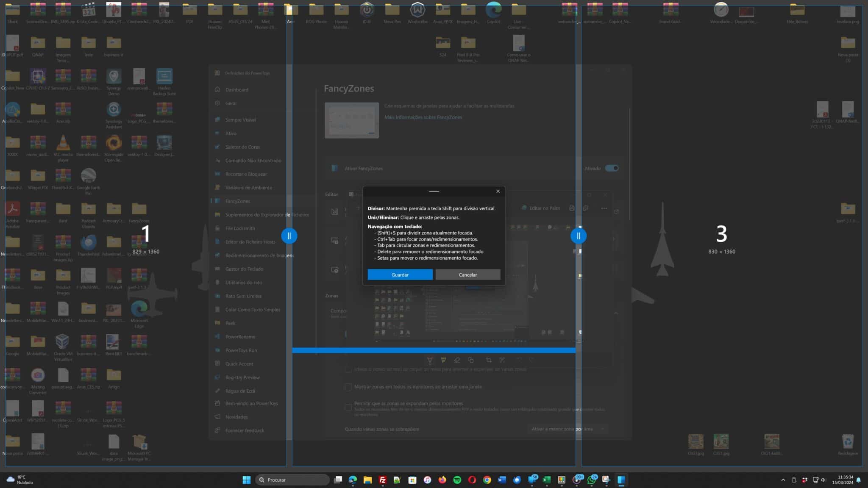Open Mais informações sobre FancyZones link
The width and height of the screenshot is (868, 488).
coord(423,117)
